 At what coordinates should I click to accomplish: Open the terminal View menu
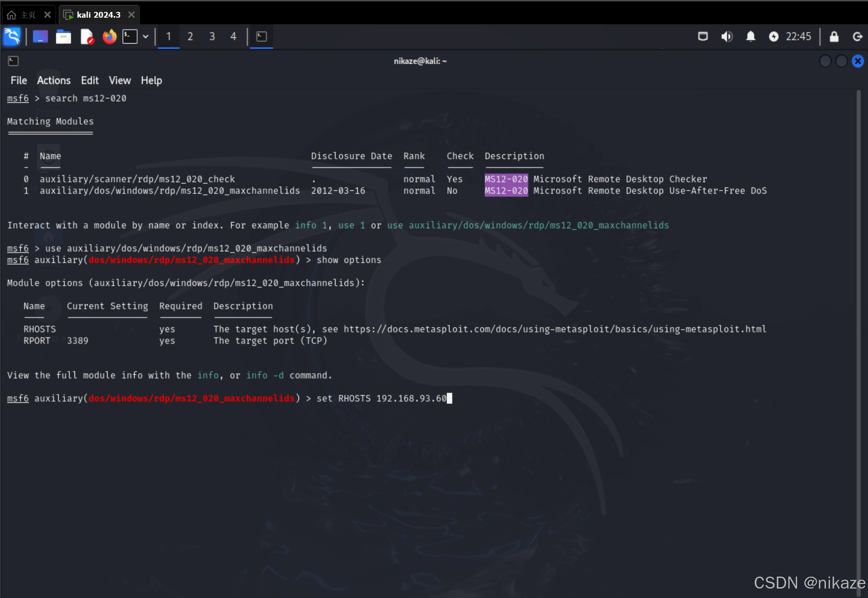coord(119,81)
